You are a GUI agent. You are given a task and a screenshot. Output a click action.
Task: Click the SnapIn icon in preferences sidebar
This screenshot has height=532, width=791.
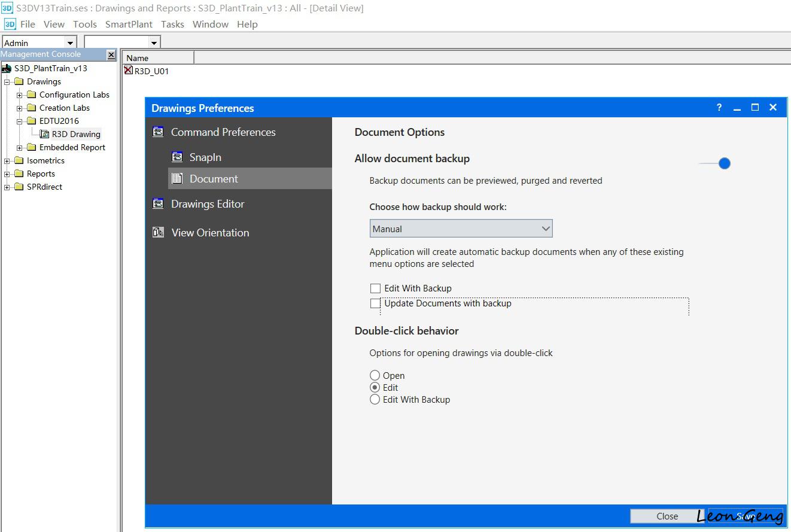(x=177, y=157)
